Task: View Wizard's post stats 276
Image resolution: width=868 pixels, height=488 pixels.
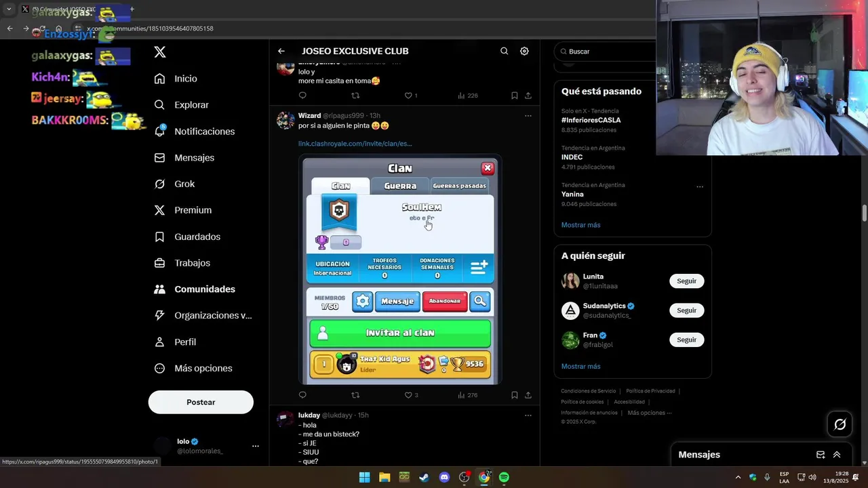Action: [467, 395]
